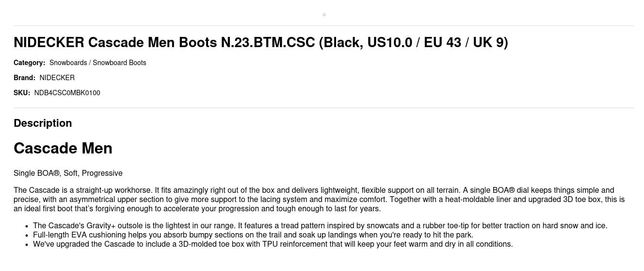644x271 pixels.
Task: Click the small broken image placeholder at top
Action: [324, 15]
